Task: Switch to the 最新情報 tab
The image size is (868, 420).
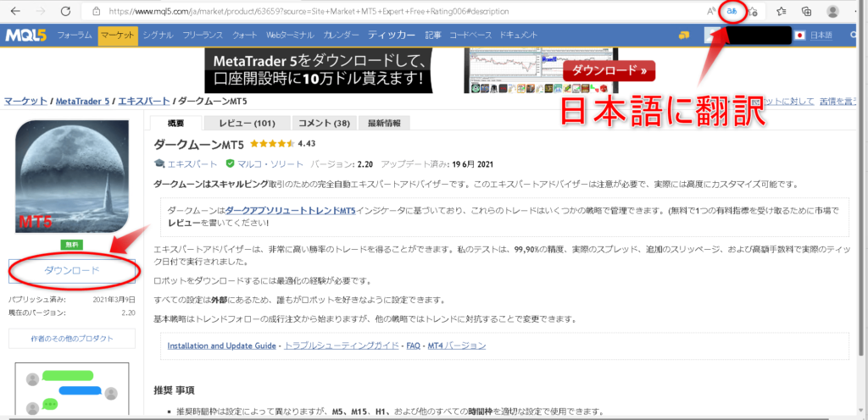Action: click(384, 123)
